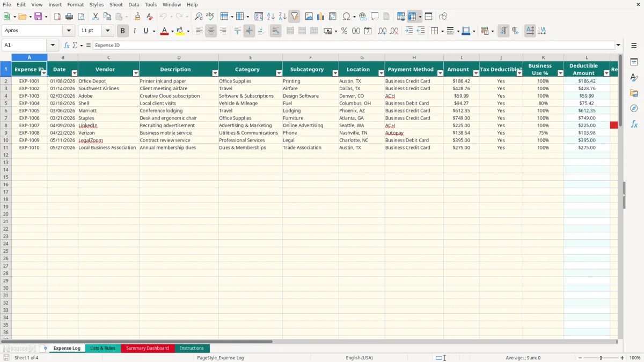Open the Tools menu
Screen dimensions: 644x362
click(151, 4)
